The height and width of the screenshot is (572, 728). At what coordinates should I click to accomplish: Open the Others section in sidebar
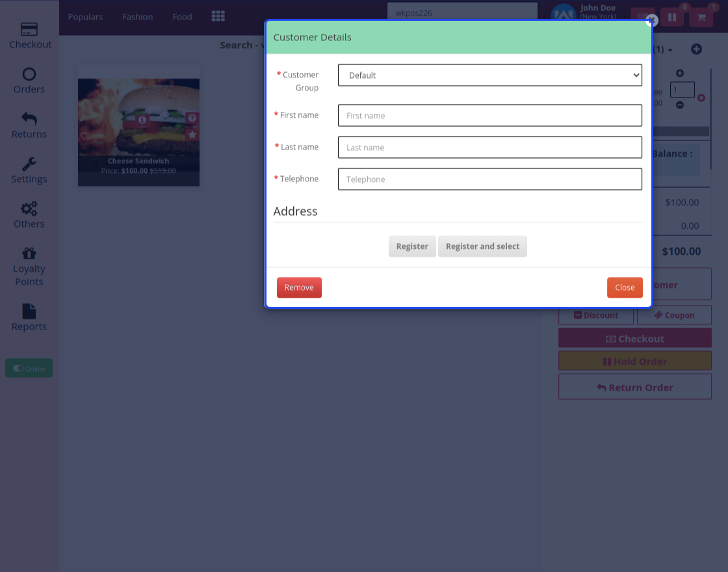coord(29,214)
